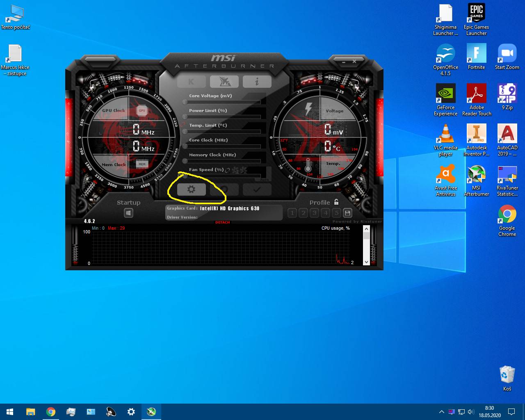Select the Autodesk Inventor desktop icon
Screen dimensions: 525x420
476,140
